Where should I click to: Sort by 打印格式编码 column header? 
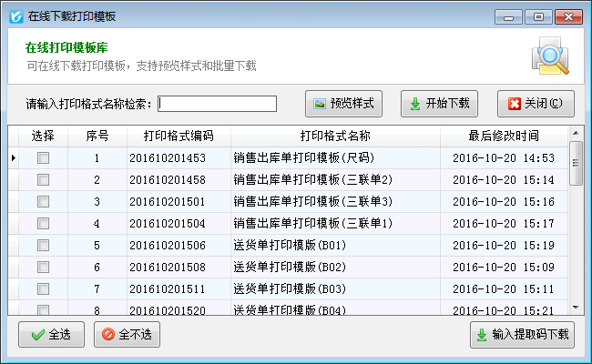[179, 136]
